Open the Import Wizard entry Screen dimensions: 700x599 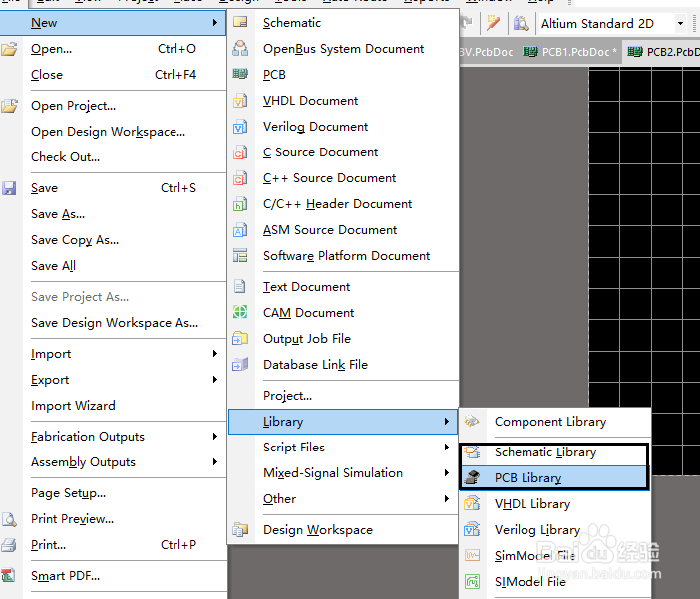pyautogui.click(x=114, y=406)
